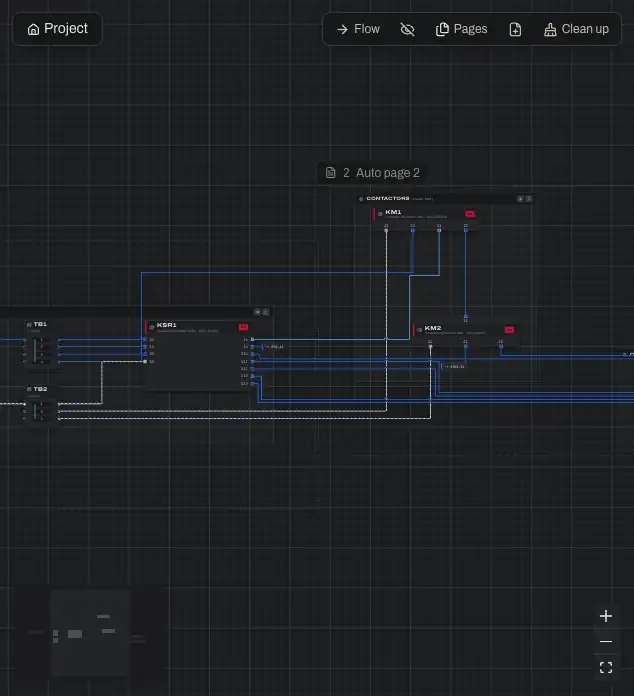Zoom out with the minus button
This screenshot has width=634, height=696.
606,641
